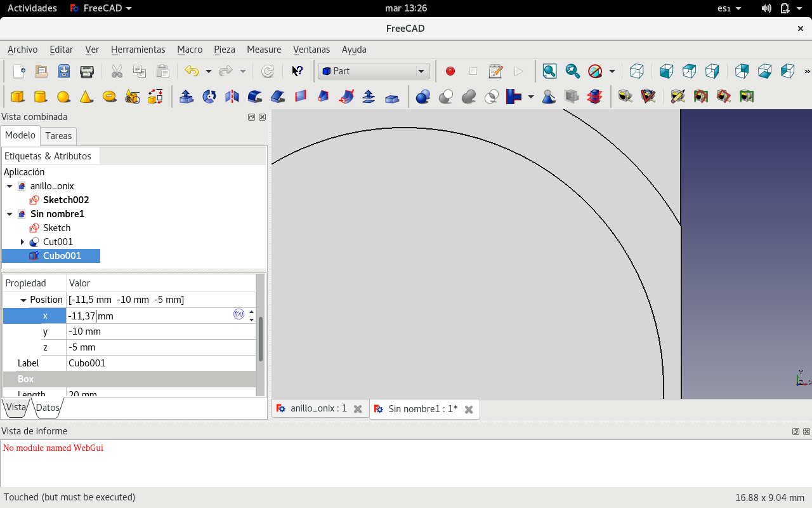Click the Fit All view icon
The height and width of the screenshot is (508, 812).
tap(549, 71)
